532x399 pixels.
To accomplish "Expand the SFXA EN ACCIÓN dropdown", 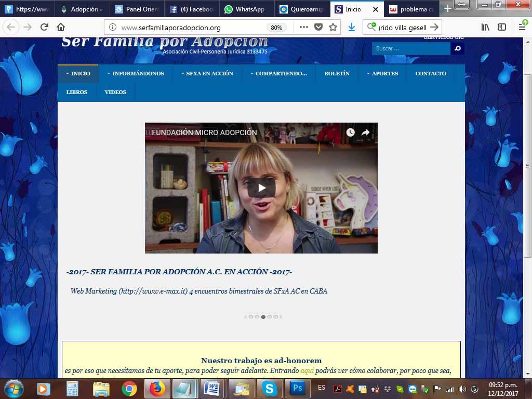I will (x=207, y=73).
